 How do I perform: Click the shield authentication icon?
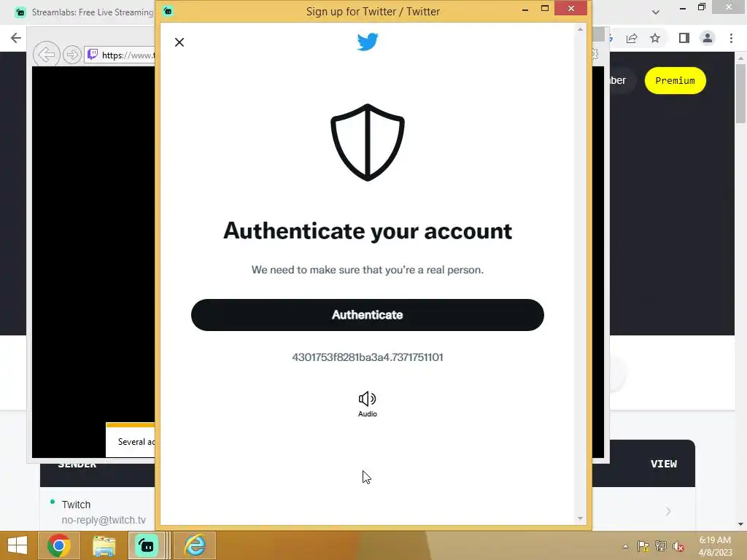click(x=368, y=142)
